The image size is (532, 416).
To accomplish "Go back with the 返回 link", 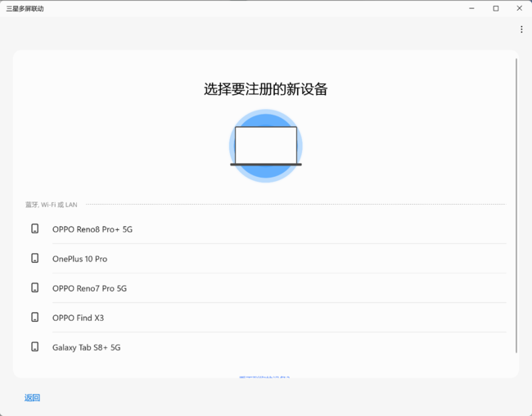I will coord(32,398).
